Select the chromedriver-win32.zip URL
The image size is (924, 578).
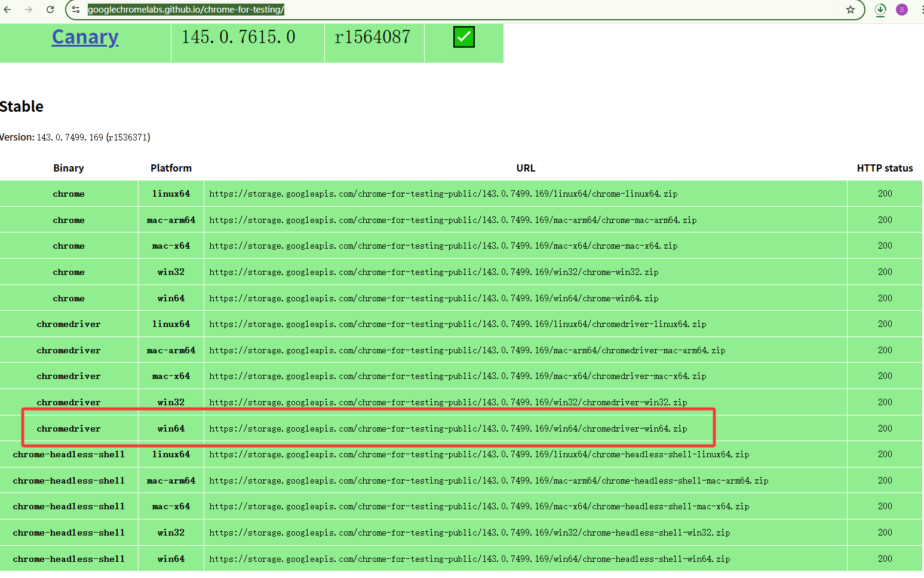(448, 402)
